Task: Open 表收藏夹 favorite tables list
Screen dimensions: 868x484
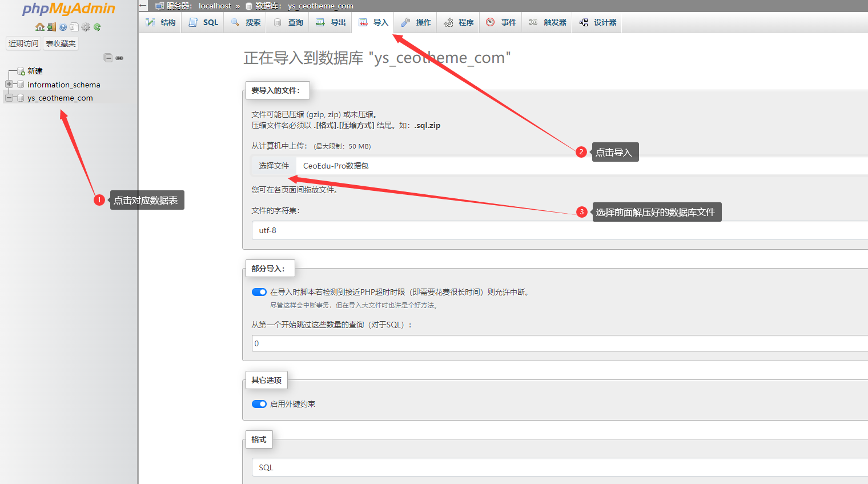Action: 61,43
